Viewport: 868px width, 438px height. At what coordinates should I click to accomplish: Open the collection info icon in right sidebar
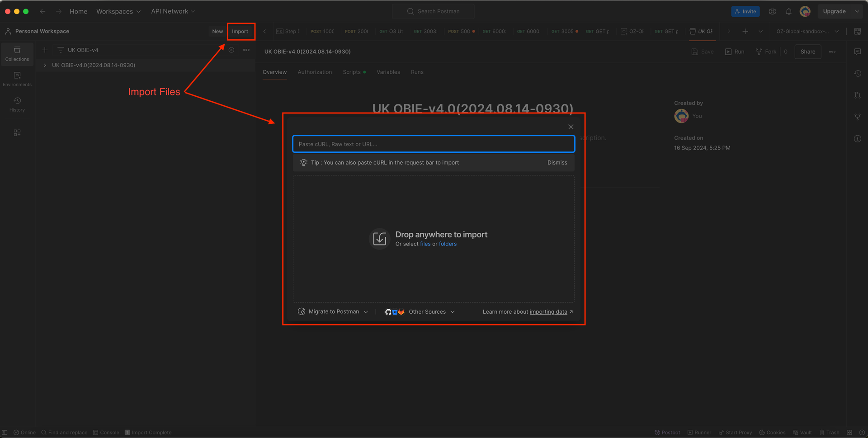857,138
